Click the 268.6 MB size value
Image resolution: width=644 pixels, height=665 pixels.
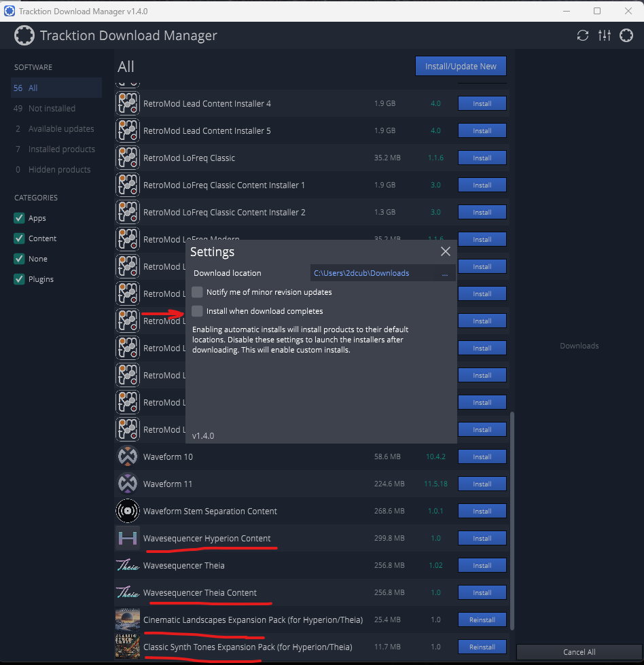pyautogui.click(x=389, y=511)
